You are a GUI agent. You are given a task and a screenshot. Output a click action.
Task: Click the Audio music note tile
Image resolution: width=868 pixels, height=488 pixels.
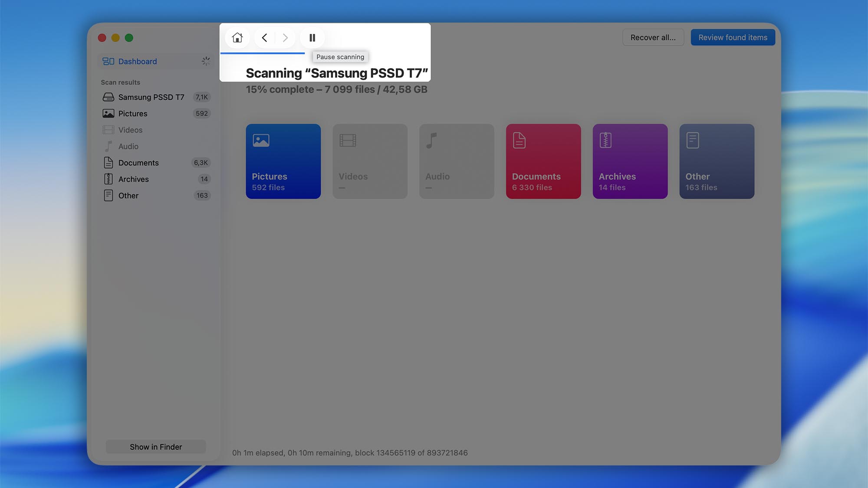[x=431, y=141]
